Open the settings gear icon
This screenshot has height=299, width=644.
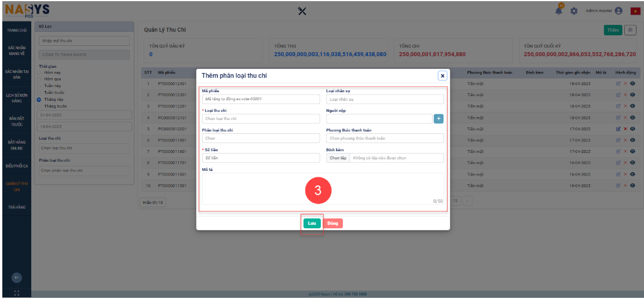click(x=574, y=11)
